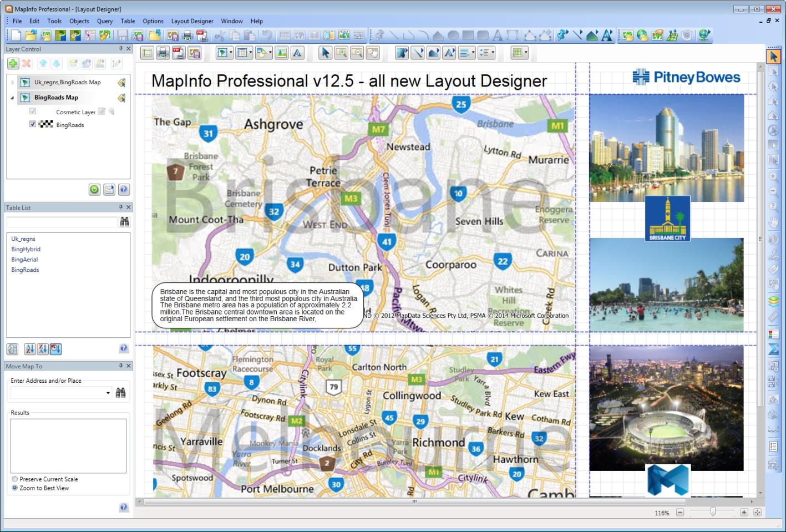Click the PDF export icon in Layout Designer toolbar
Image resolution: width=786 pixels, height=532 pixels.
(x=178, y=53)
